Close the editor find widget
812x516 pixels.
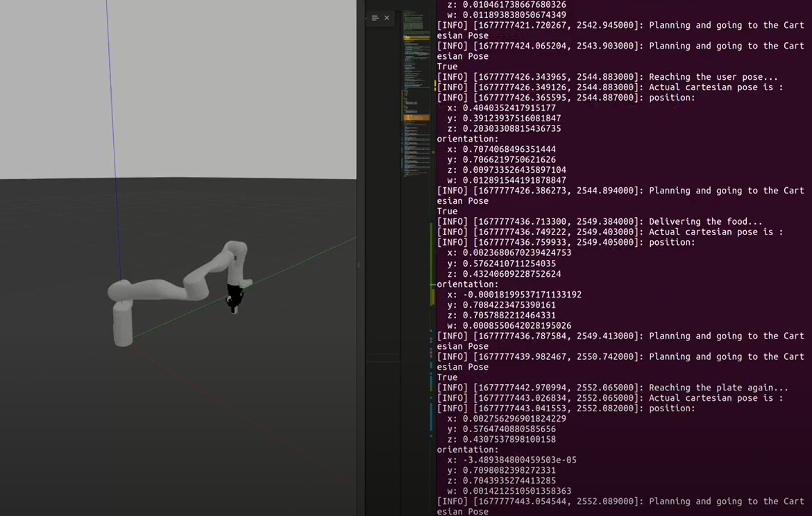tap(387, 18)
